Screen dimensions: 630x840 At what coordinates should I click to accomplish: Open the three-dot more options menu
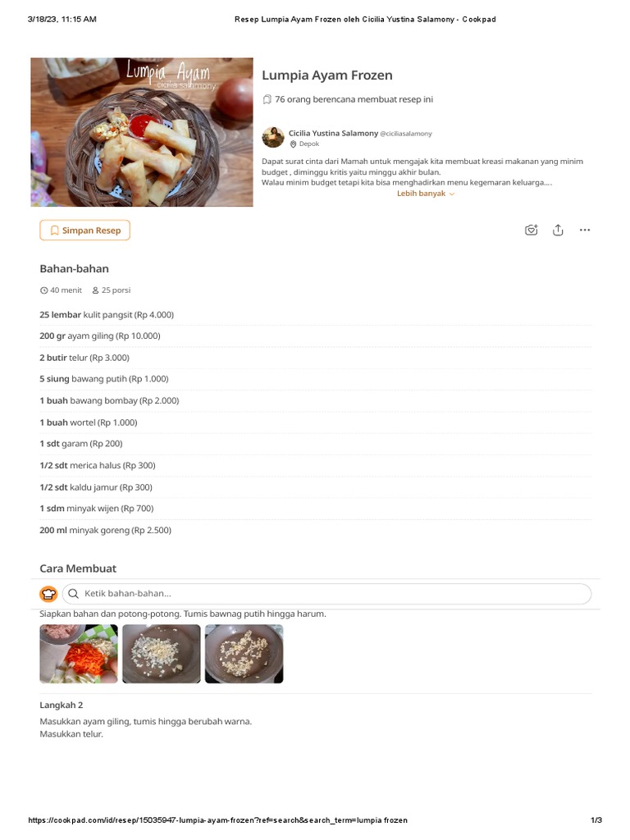(x=584, y=231)
